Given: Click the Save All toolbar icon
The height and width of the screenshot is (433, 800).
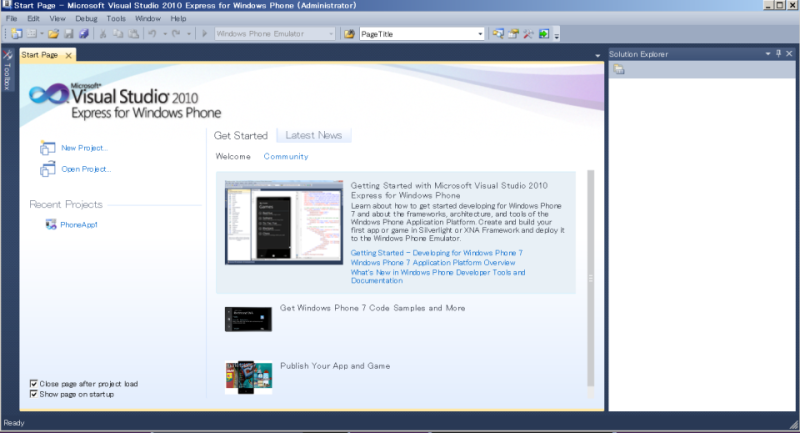Looking at the screenshot, I should point(84,34).
